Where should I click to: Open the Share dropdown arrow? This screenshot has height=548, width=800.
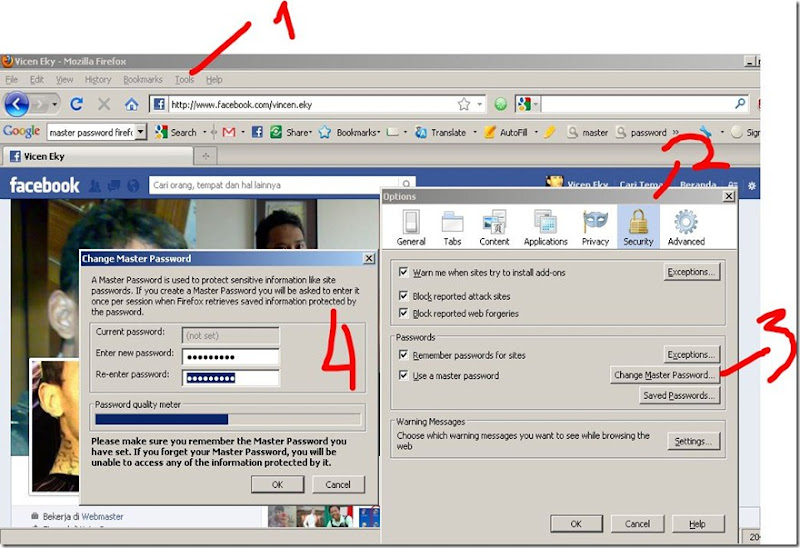pos(310,132)
